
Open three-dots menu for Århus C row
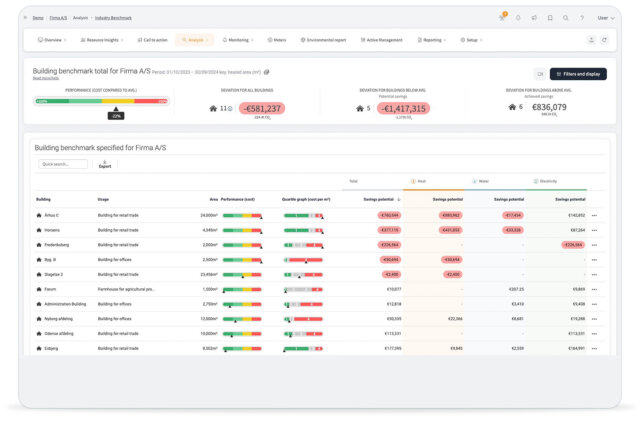pos(595,215)
